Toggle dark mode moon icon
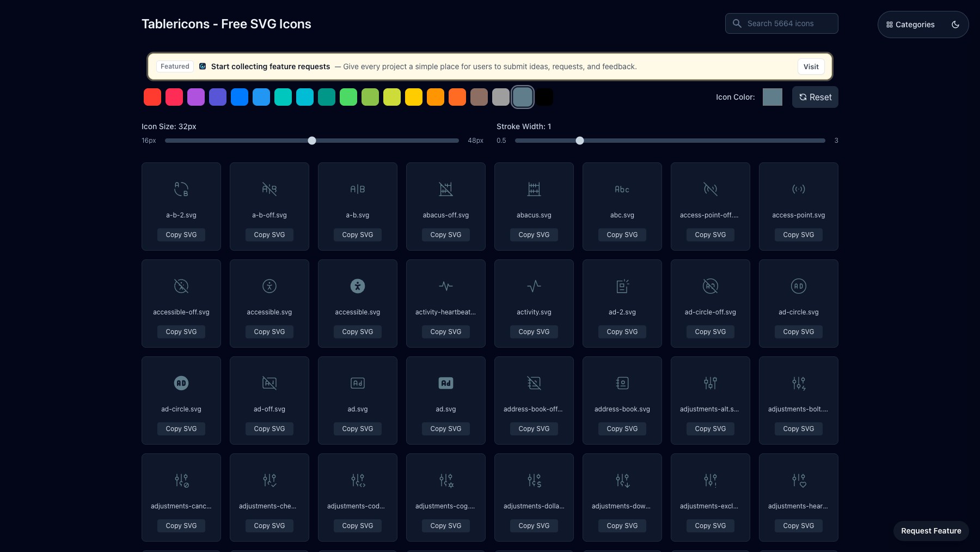This screenshot has width=980, height=552. (955, 25)
